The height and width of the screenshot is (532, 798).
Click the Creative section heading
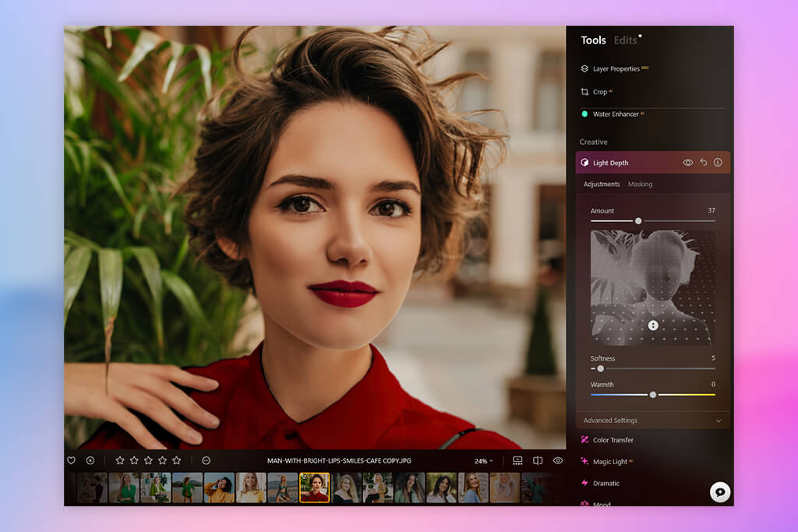593,142
